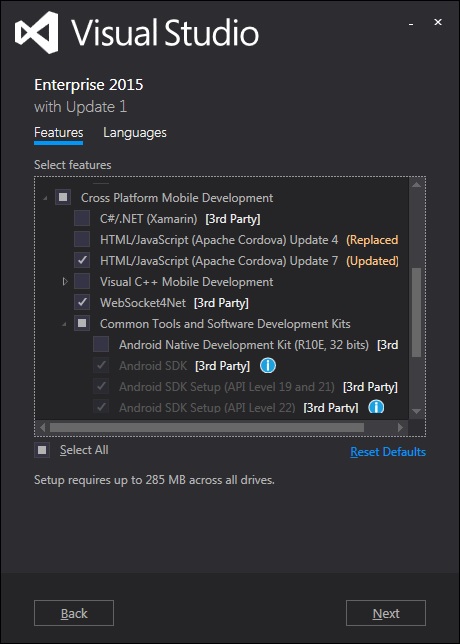Click the vertical scrollbar up arrow

(x=416, y=185)
